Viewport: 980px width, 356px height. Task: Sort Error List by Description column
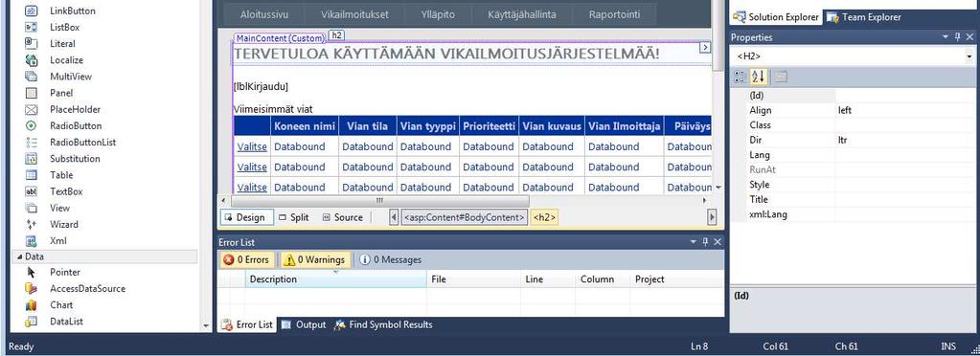click(335, 279)
